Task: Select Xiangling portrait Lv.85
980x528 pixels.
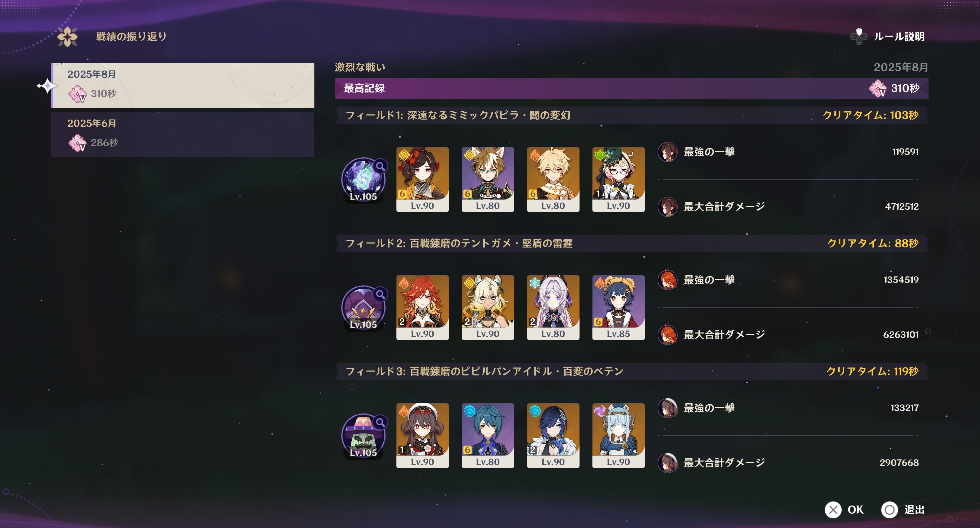Action: tap(619, 307)
